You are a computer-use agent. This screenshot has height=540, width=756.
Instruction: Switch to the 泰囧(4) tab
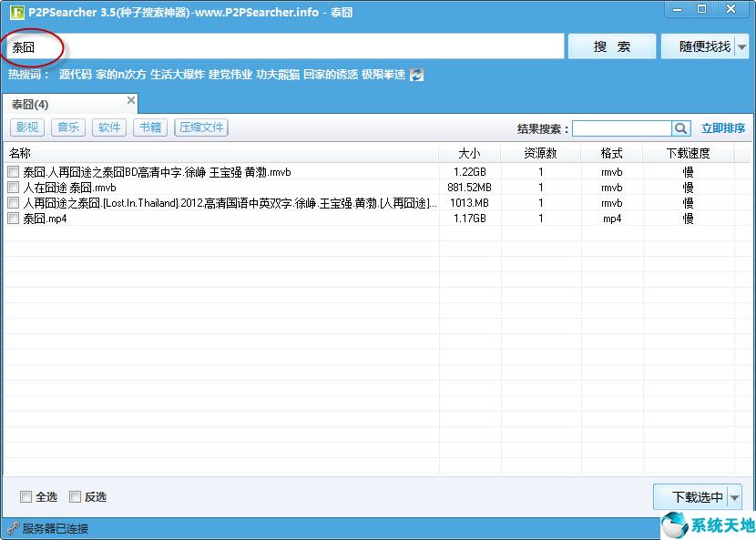pyautogui.click(x=70, y=104)
